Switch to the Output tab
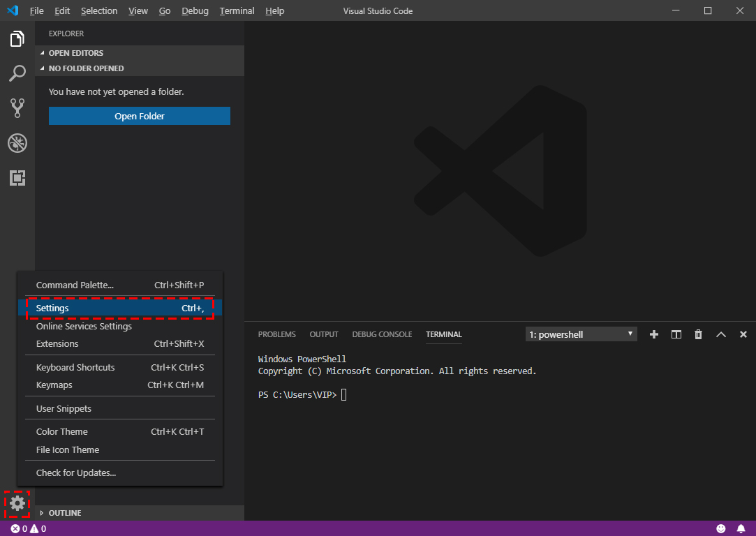This screenshot has height=536, width=756. click(323, 334)
